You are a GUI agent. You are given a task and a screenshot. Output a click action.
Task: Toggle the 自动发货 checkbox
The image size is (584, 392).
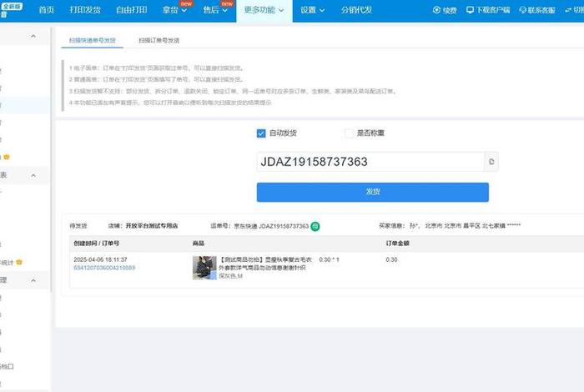coord(261,133)
